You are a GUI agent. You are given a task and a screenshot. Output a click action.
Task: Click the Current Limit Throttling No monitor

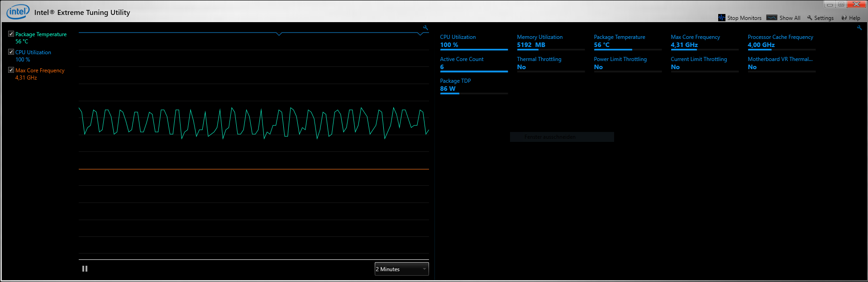tap(705, 64)
